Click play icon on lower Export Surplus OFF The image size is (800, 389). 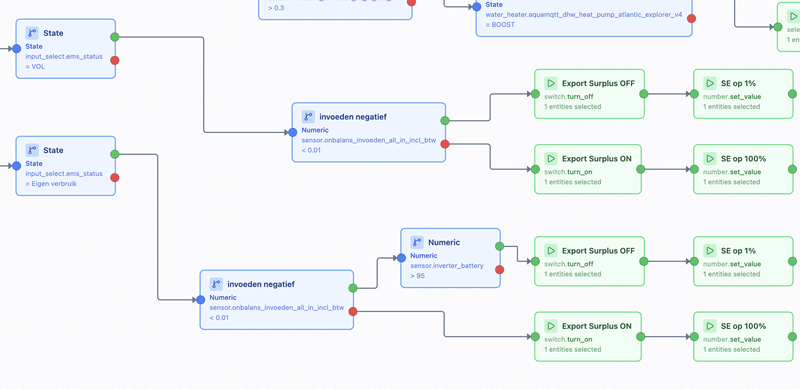551,251
